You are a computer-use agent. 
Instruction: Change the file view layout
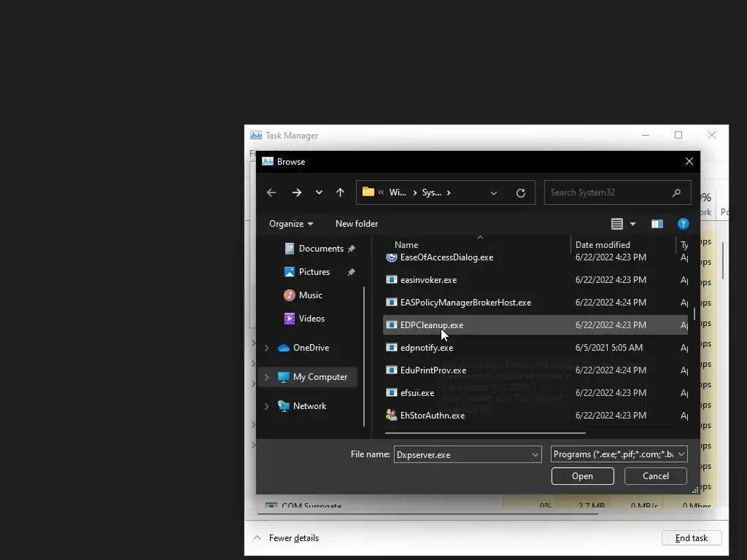(617, 224)
